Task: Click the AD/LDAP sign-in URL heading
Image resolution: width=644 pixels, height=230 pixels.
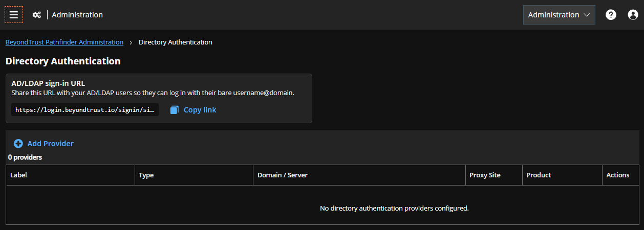Action: tap(48, 83)
